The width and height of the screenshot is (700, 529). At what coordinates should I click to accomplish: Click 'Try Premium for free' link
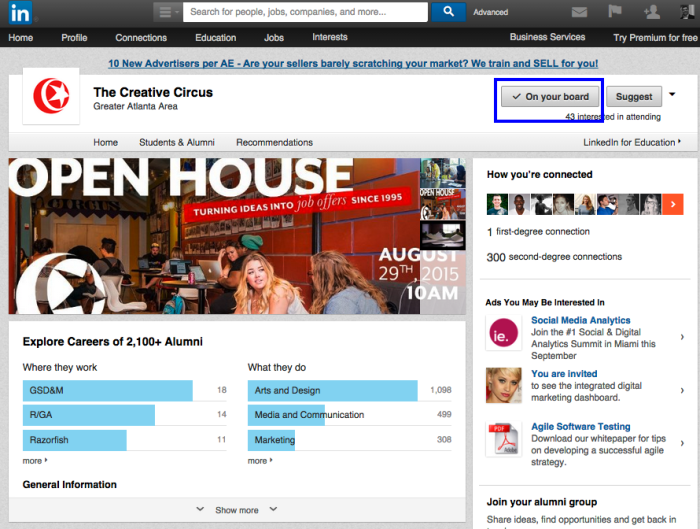pos(655,37)
